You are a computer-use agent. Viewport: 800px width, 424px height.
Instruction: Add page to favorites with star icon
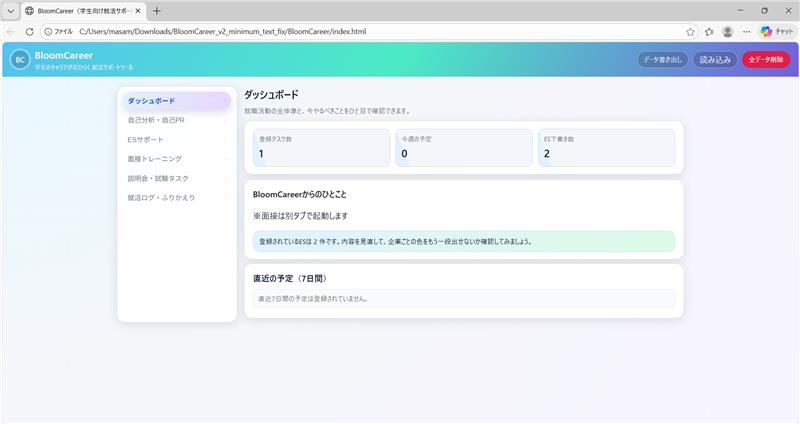point(690,32)
